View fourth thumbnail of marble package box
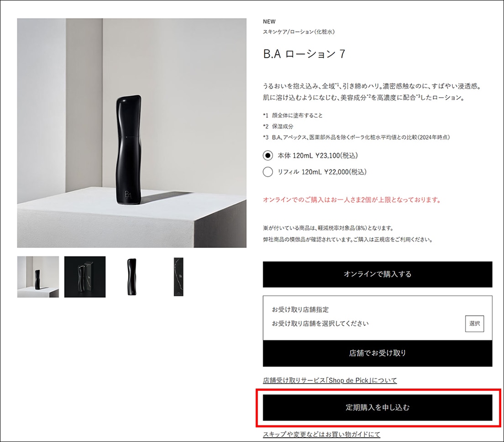This screenshot has width=504, height=442. pyautogui.click(x=178, y=277)
